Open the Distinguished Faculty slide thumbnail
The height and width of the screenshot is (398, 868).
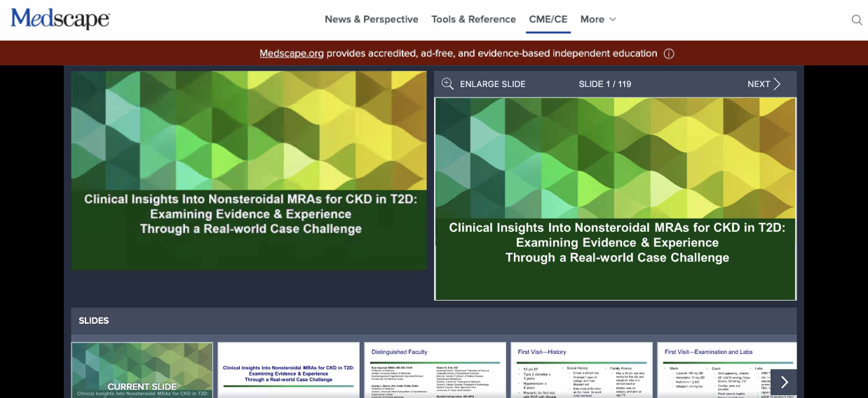click(x=435, y=370)
